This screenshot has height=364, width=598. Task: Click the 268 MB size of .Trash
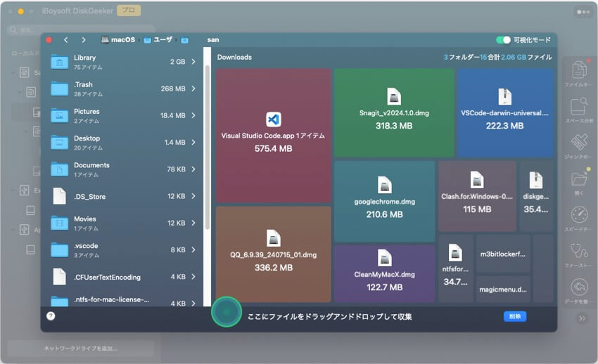coord(173,89)
